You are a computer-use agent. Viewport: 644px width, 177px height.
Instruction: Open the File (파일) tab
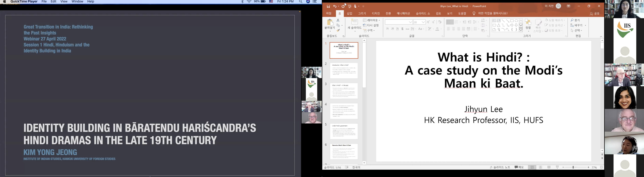tap(329, 14)
